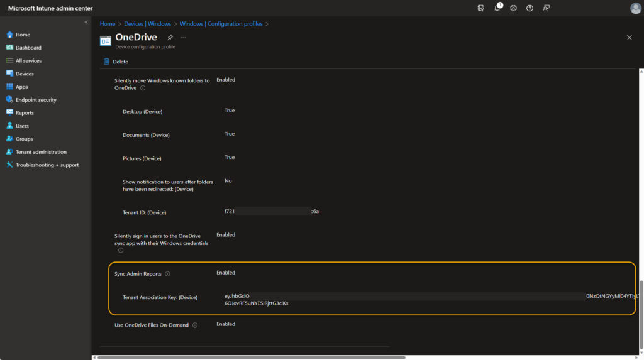Show info for Use OneDrive Files On-Demand
This screenshot has width=644, height=360.
[x=195, y=325]
